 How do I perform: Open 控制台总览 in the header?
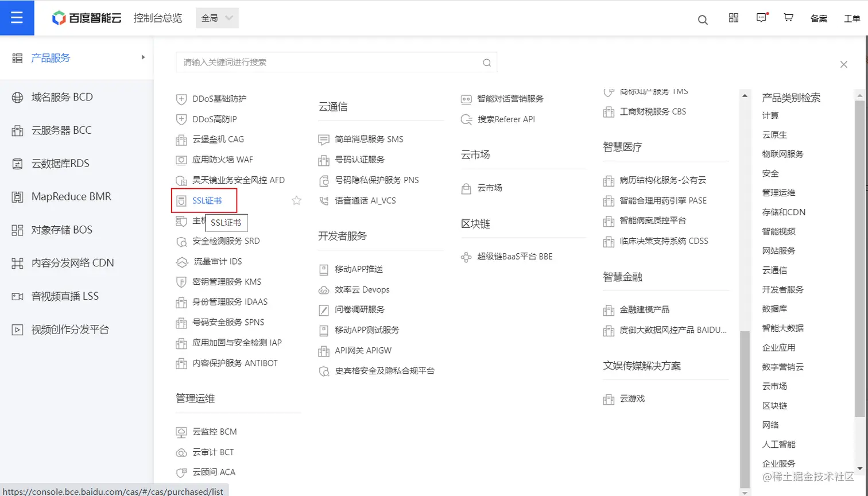tap(158, 18)
